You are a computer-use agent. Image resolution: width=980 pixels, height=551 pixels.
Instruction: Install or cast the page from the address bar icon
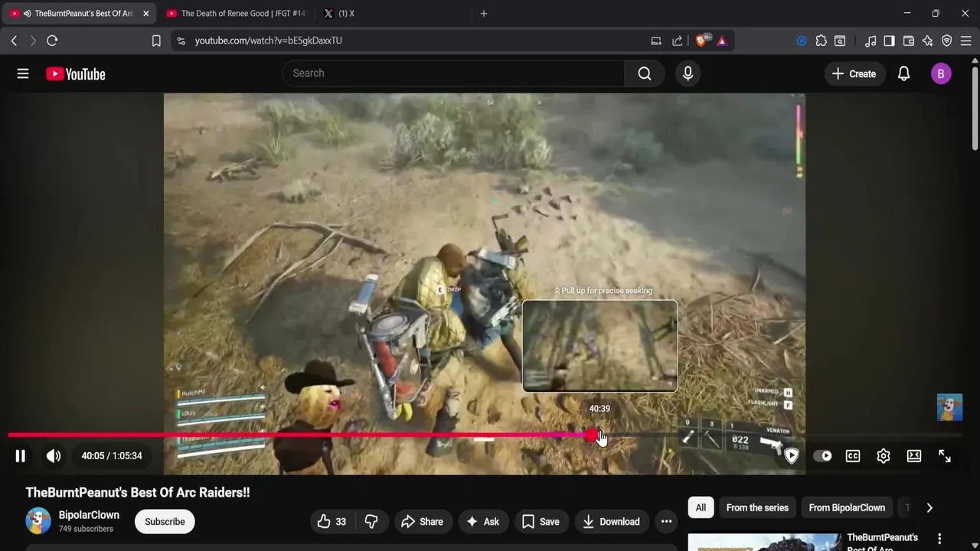656,41
